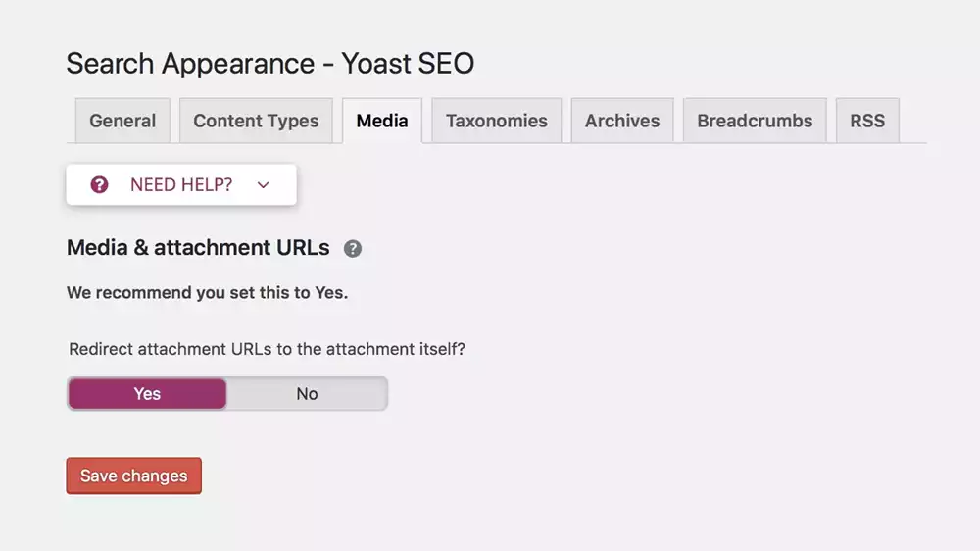Screen dimensions: 980x551
Task: Open the Archives tab
Action: 622,122
